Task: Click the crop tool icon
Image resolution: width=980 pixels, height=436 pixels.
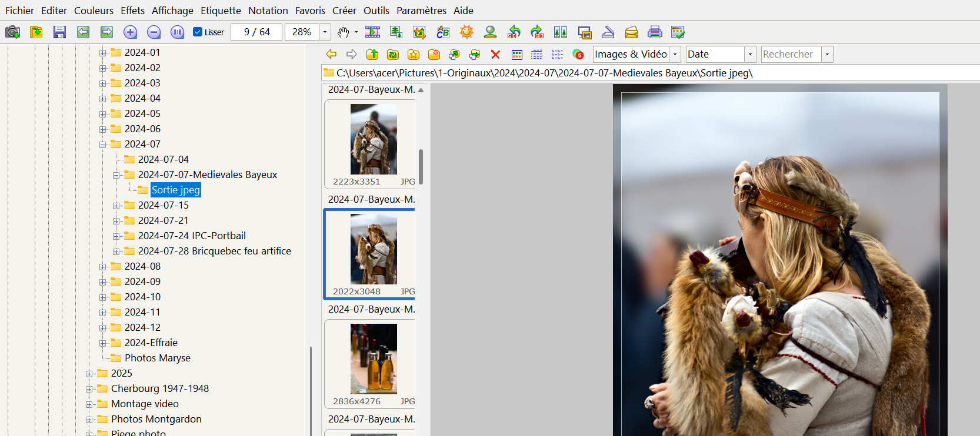Action: (419, 32)
